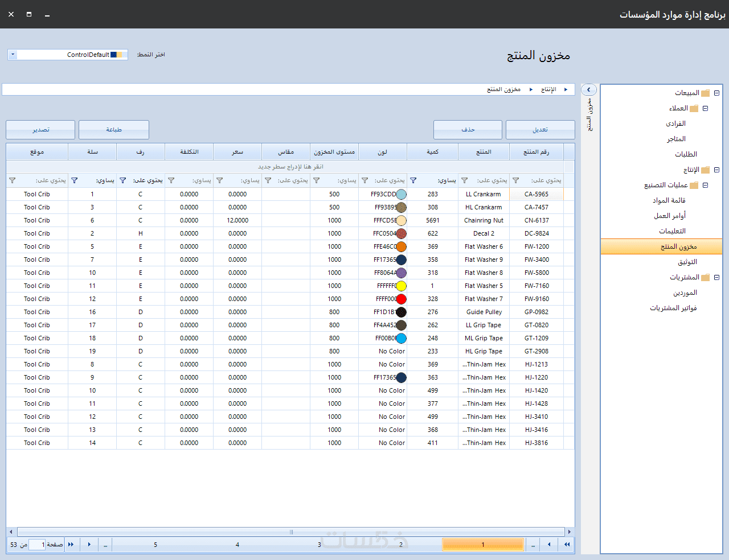The height and width of the screenshot is (560, 729).
Task: Click the double left-pointing arrow pager button
Action: [567, 545]
